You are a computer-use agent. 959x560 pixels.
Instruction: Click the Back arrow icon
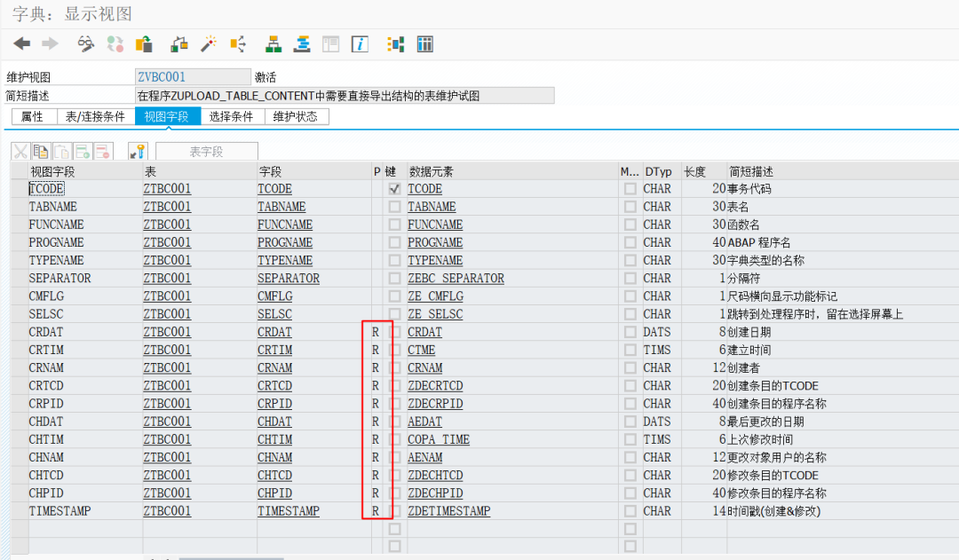[x=22, y=44]
